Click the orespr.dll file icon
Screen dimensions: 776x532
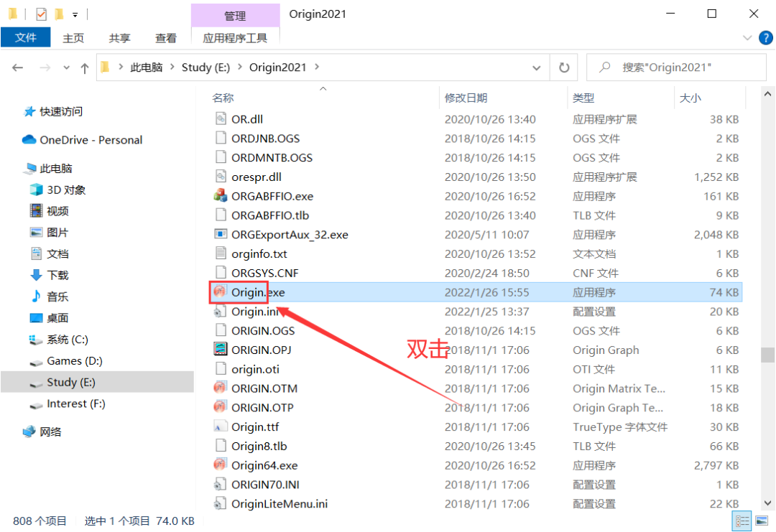point(221,177)
